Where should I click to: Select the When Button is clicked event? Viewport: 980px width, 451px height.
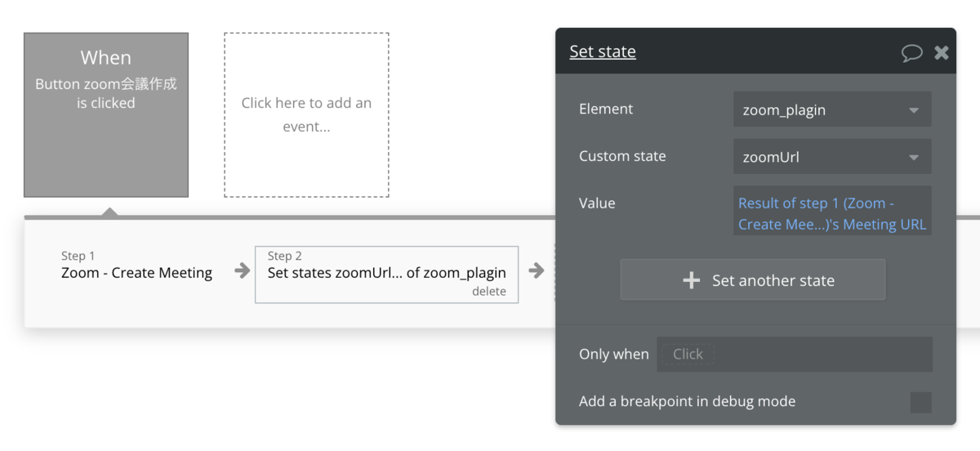click(106, 114)
